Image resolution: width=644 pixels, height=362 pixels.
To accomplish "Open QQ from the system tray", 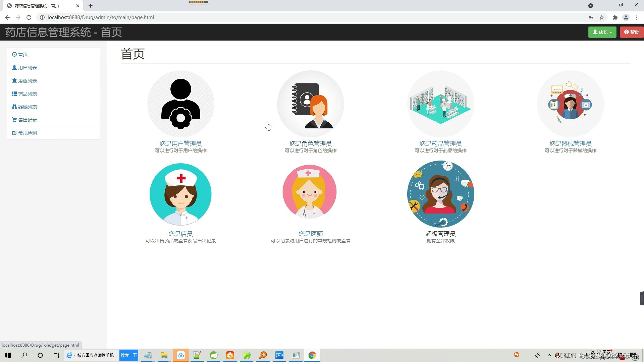I will tap(557, 355).
